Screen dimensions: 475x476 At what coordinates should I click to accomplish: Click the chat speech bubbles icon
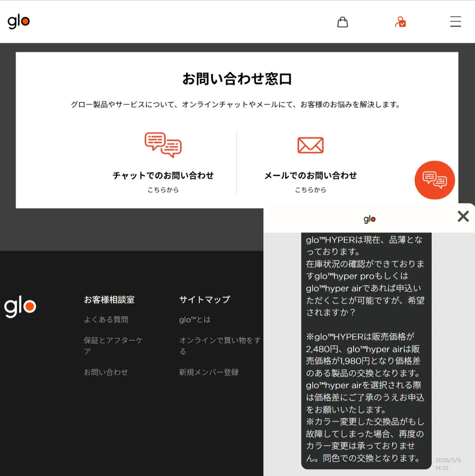(x=163, y=145)
